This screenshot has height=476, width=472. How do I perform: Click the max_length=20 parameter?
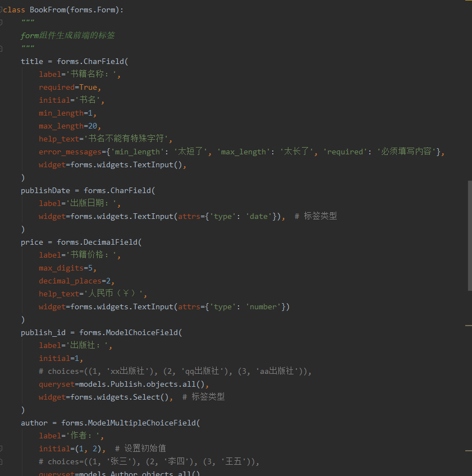(63, 126)
